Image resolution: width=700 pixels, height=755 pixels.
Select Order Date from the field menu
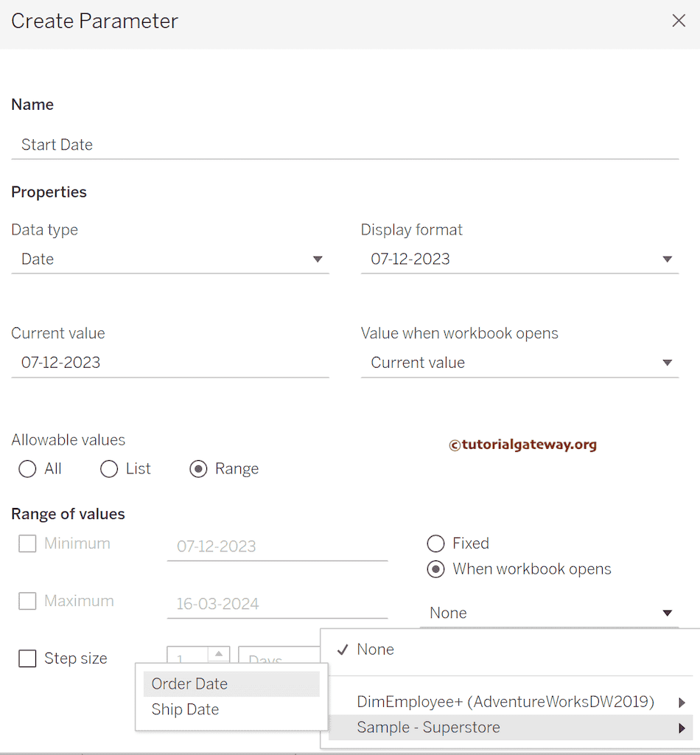tap(188, 683)
